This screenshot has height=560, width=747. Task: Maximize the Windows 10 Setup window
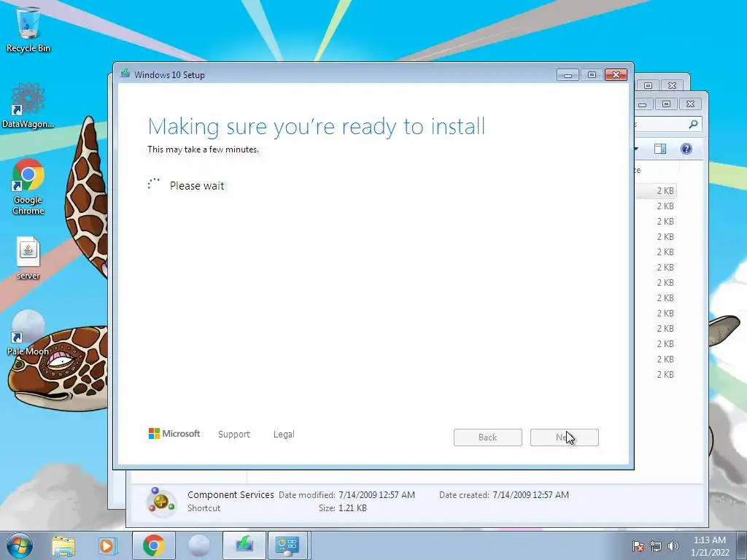[x=592, y=75]
